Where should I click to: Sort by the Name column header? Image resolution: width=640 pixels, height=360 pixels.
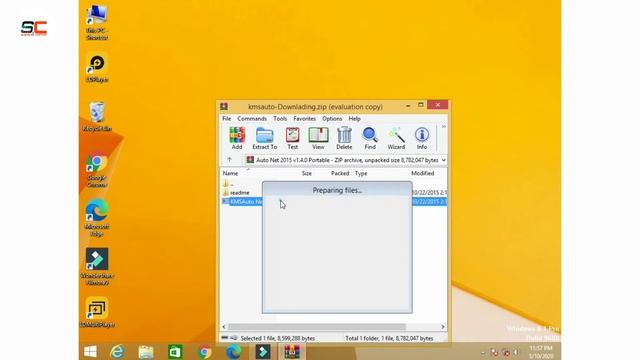pyautogui.click(x=230, y=173)
